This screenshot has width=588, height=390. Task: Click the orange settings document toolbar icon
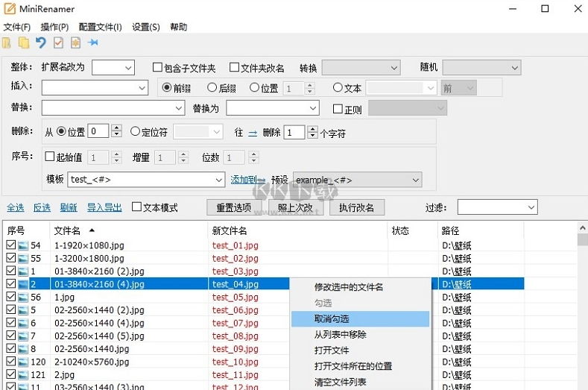coord(75,43)
